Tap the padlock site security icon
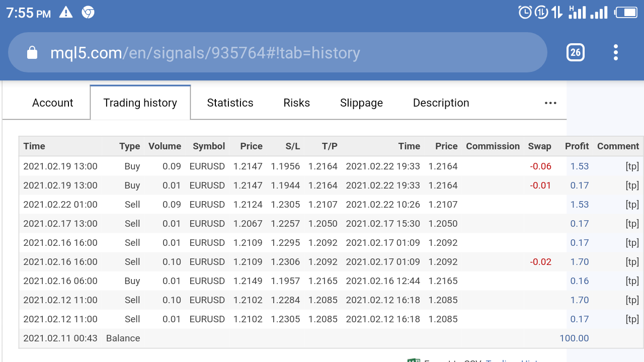644x362 pixels. tap(32, 52)
